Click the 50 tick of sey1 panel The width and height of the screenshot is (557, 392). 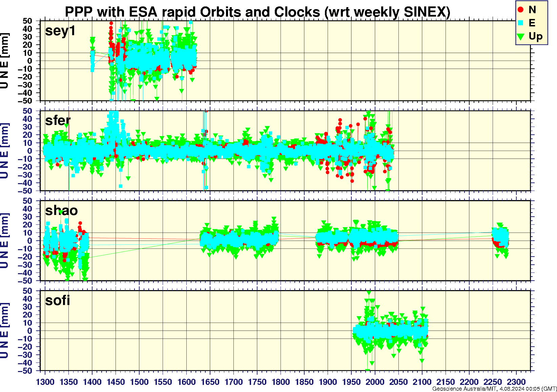27,21
